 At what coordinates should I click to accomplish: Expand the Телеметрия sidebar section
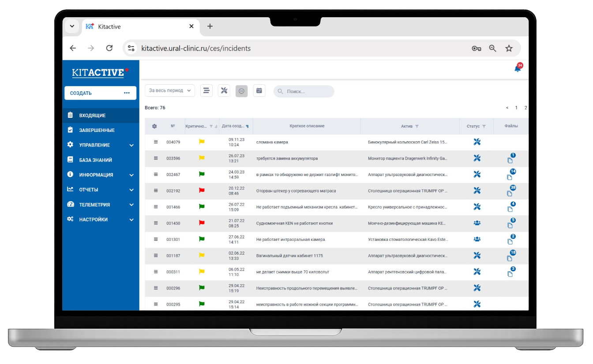(101, 205)
